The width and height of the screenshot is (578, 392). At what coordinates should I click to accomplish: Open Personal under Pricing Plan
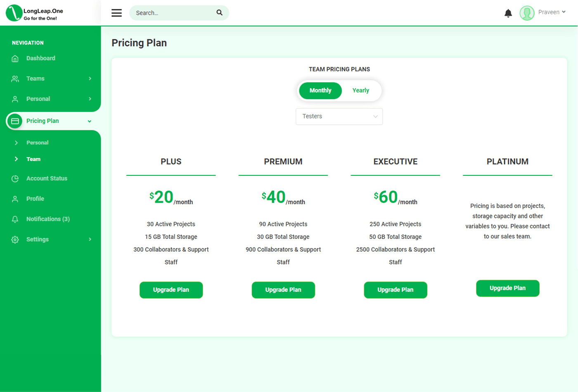point(37,143)
